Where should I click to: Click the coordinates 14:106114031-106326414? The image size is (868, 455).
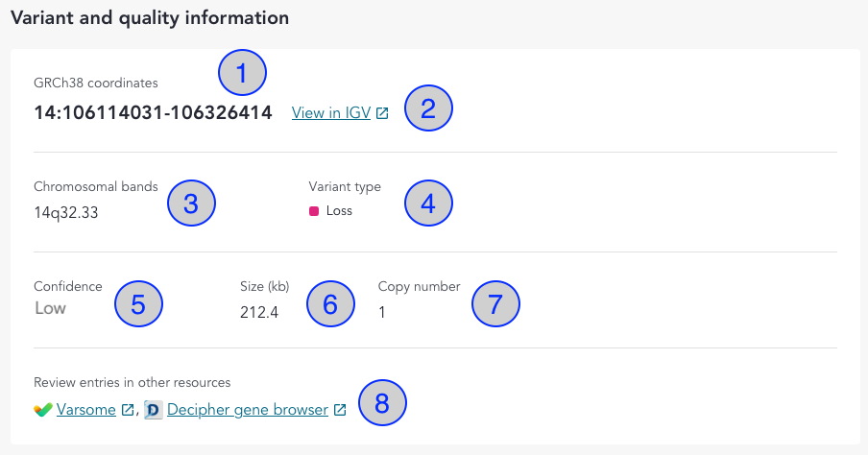153,112
